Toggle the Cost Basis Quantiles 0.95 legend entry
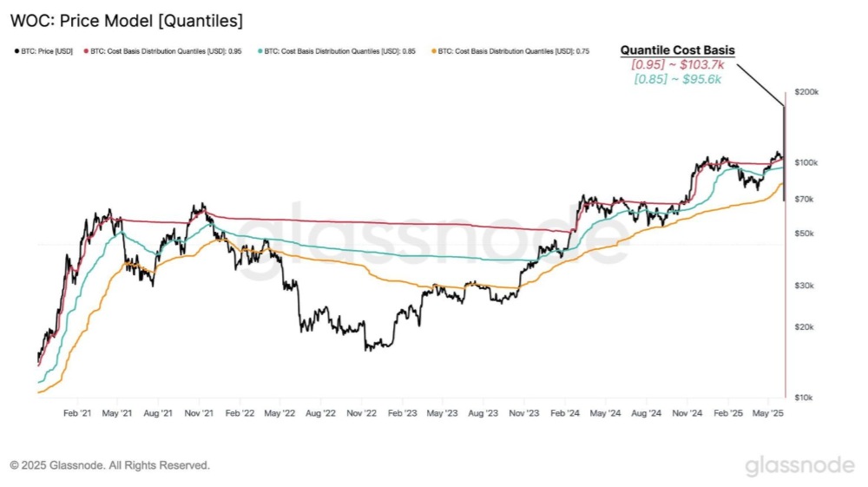The image size is (868, 487). (163, 51)
